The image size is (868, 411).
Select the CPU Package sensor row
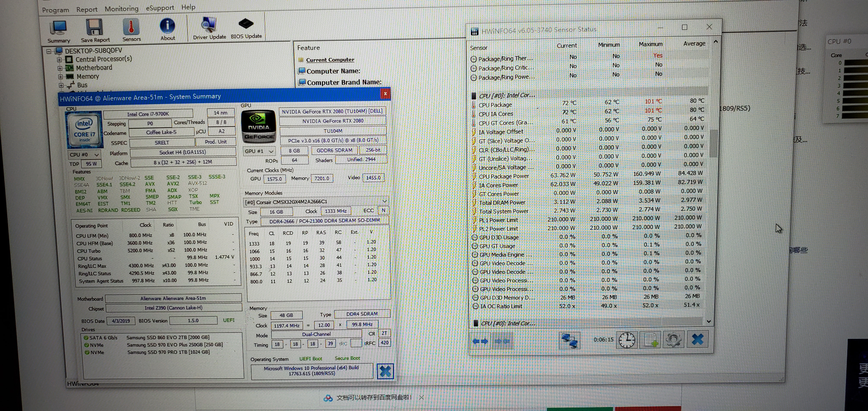pos(588,103)
